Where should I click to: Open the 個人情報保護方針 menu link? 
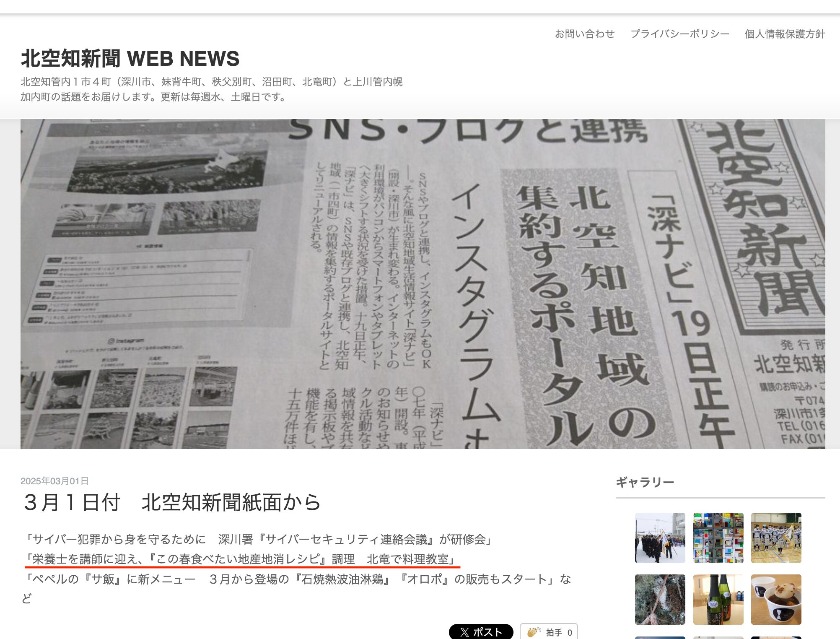(x=784, y=34)
